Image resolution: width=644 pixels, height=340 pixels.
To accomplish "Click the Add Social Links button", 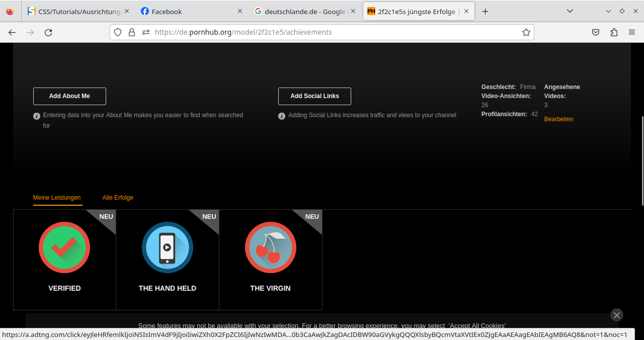I will [x=314, y=96].
